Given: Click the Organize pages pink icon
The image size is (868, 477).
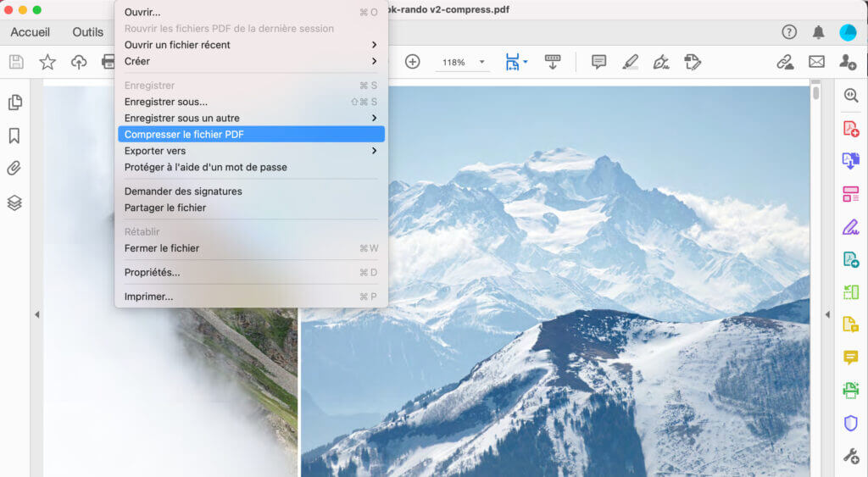Looking at the screenshot, I should [851, 194].
